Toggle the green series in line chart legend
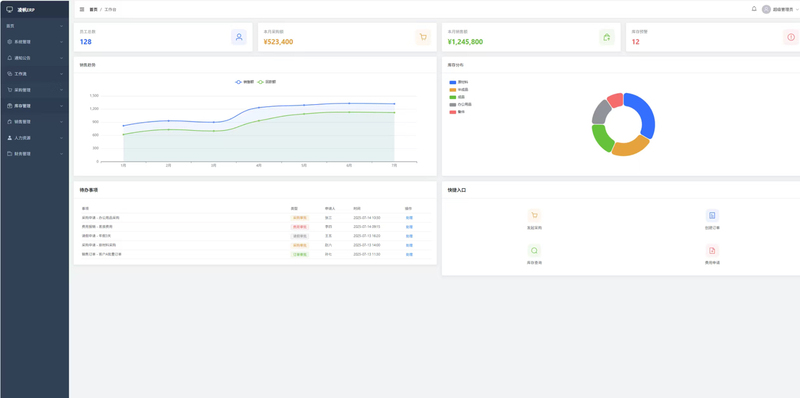 (267, 82)
